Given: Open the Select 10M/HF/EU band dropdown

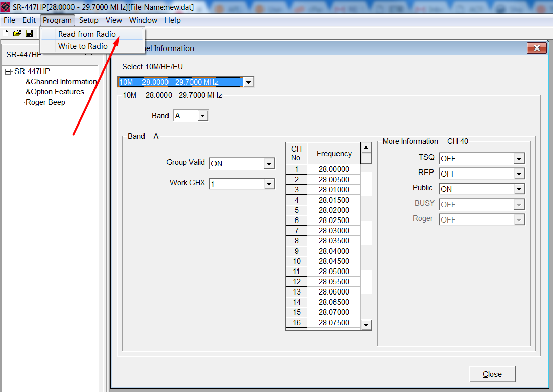Looking at the screenshot, I should [x=248, y=82].
